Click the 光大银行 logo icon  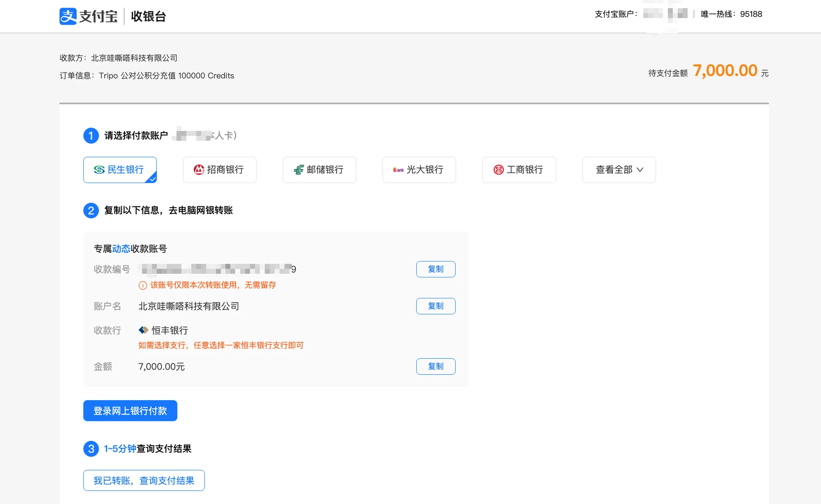399,170
